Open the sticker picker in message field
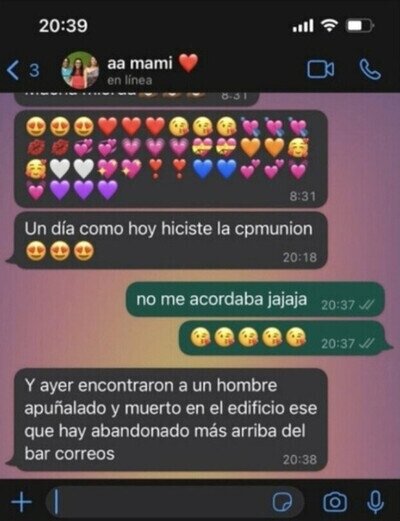 tap(282, 501)
